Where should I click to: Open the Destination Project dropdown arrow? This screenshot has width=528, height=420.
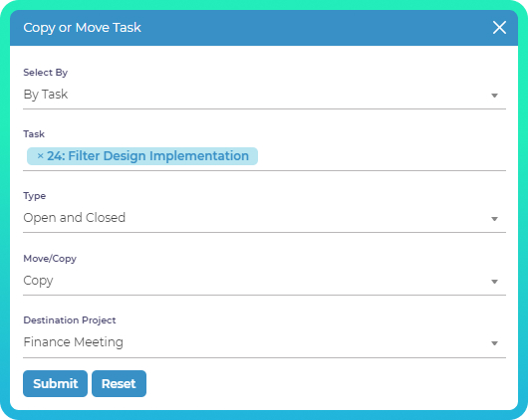tap(494, 343)
